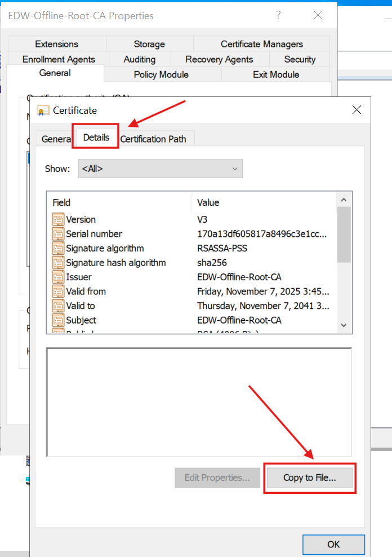Click the field list scrollbar thumb

[344, 235]
